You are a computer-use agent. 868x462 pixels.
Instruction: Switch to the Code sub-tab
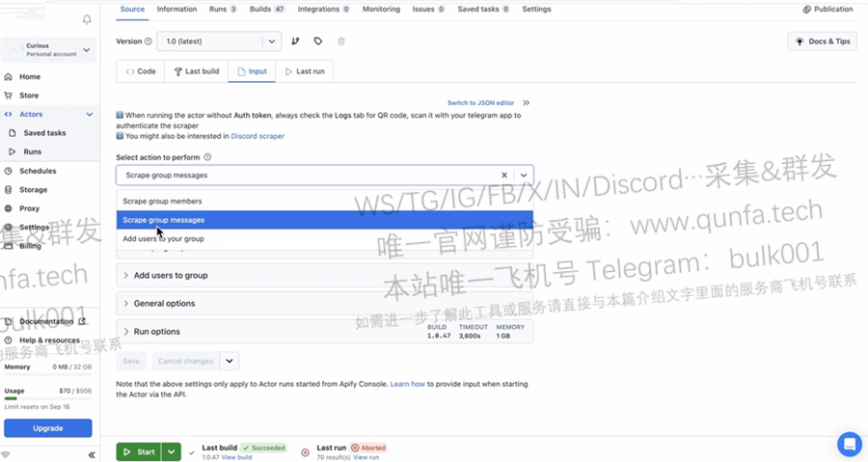click(x=141, y=71)
